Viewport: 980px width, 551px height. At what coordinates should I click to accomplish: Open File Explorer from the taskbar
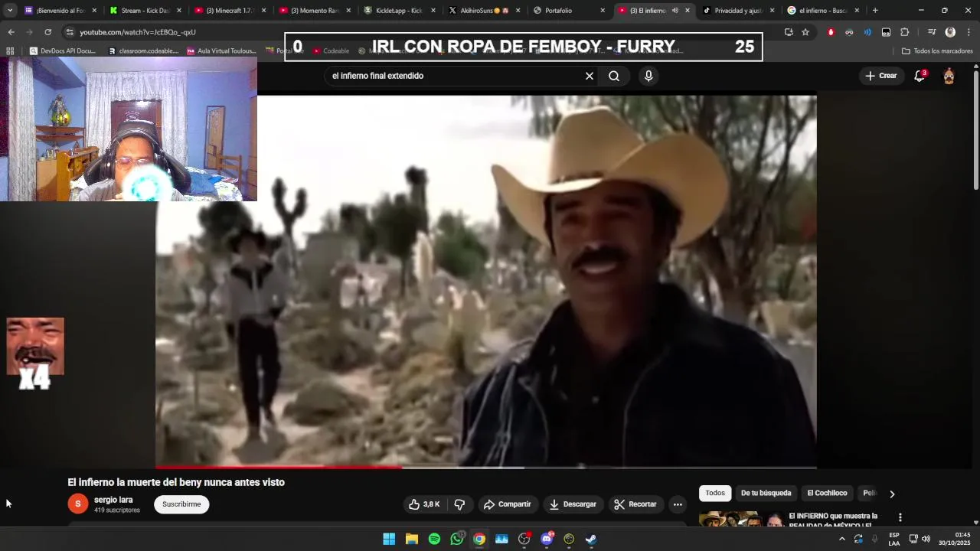click(412, 539)
